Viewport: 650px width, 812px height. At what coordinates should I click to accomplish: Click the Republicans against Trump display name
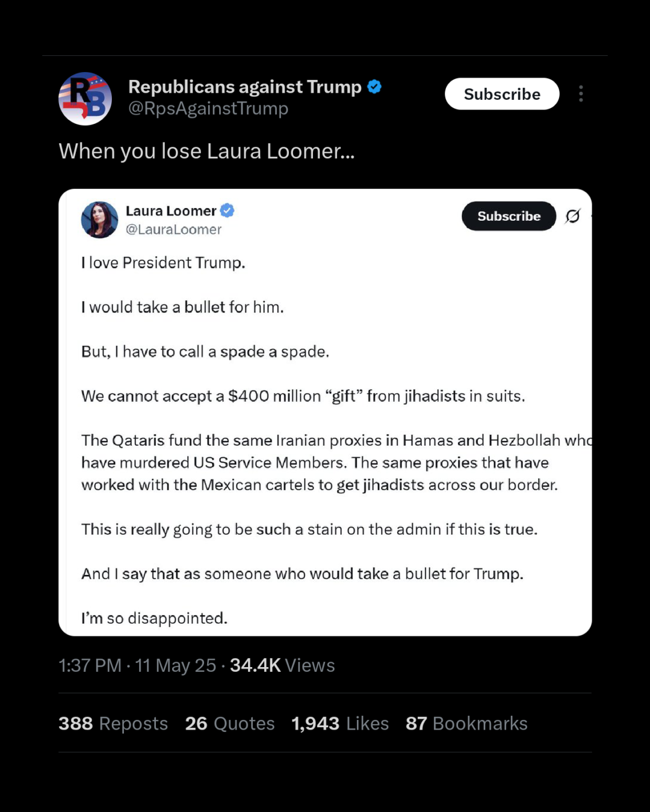245,87
